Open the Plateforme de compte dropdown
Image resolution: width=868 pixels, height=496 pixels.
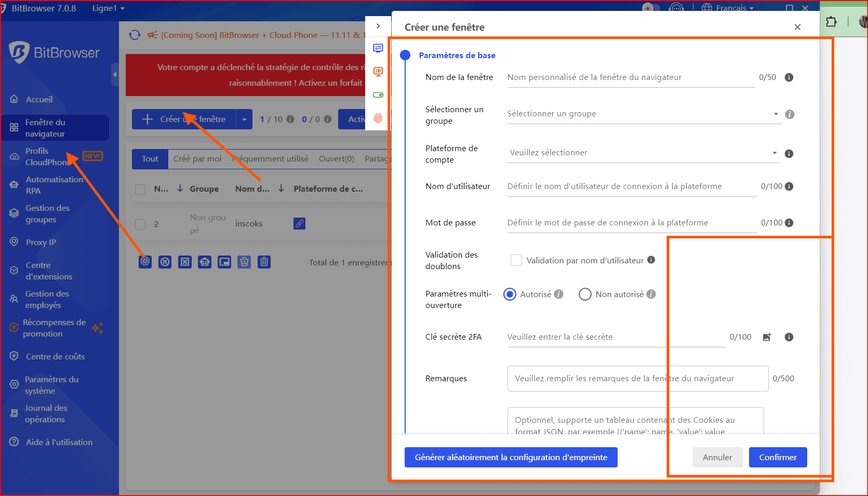643,153
